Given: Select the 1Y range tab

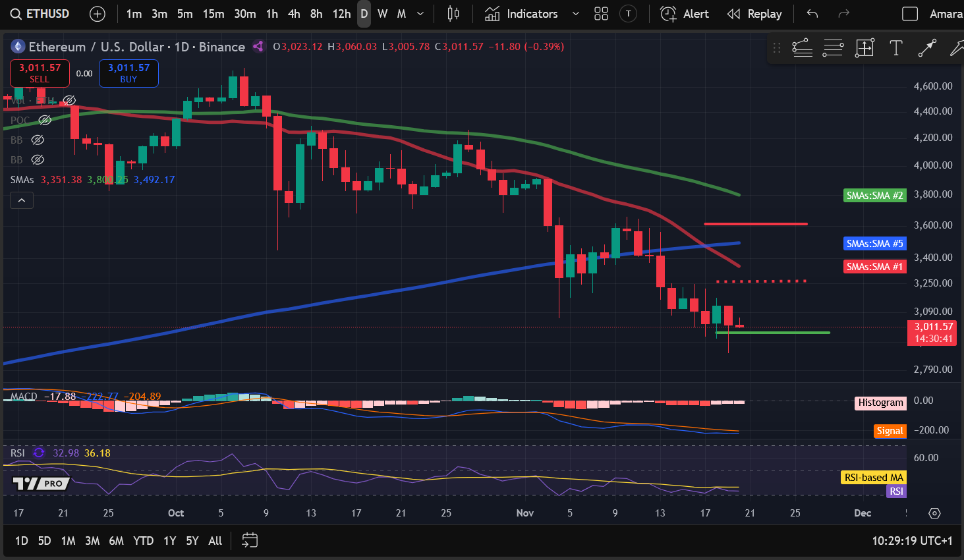Looking at the screenshot, I should tap(169, 540).
